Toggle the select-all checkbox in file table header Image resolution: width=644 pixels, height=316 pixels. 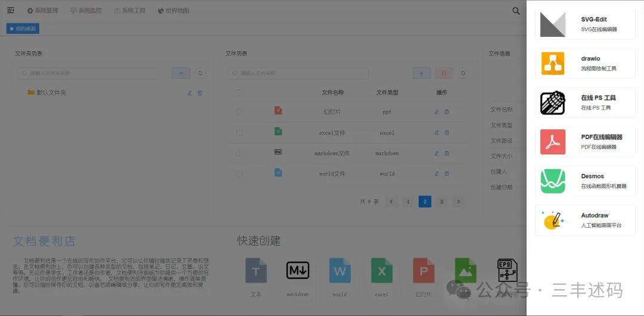click(239, 92)
